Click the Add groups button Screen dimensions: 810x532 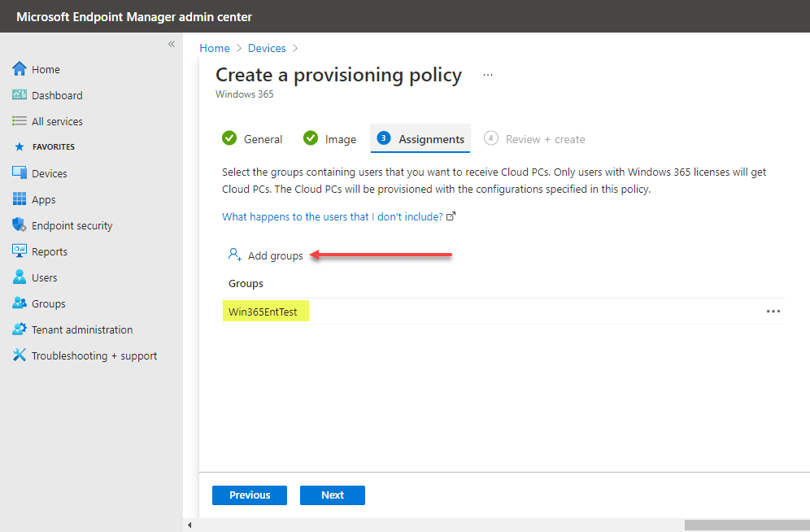click(266, 255)
